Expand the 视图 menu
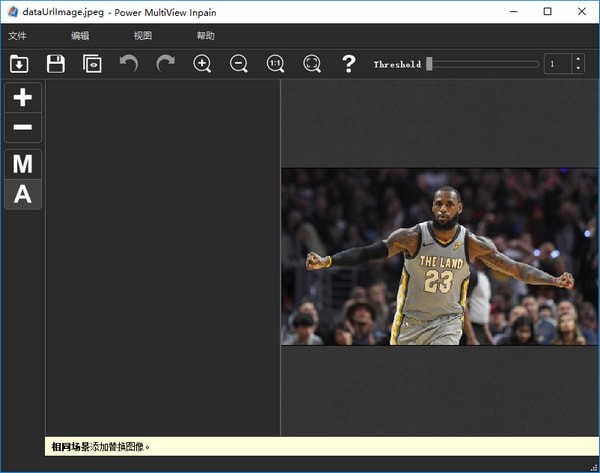Viewport: 600px width, 473px height. 143,36
